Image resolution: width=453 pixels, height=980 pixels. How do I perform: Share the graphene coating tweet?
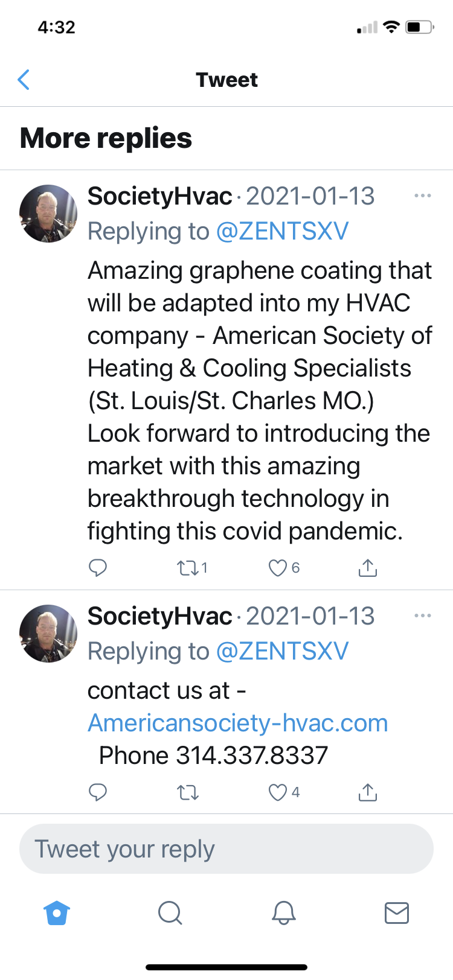pos(367,568)
